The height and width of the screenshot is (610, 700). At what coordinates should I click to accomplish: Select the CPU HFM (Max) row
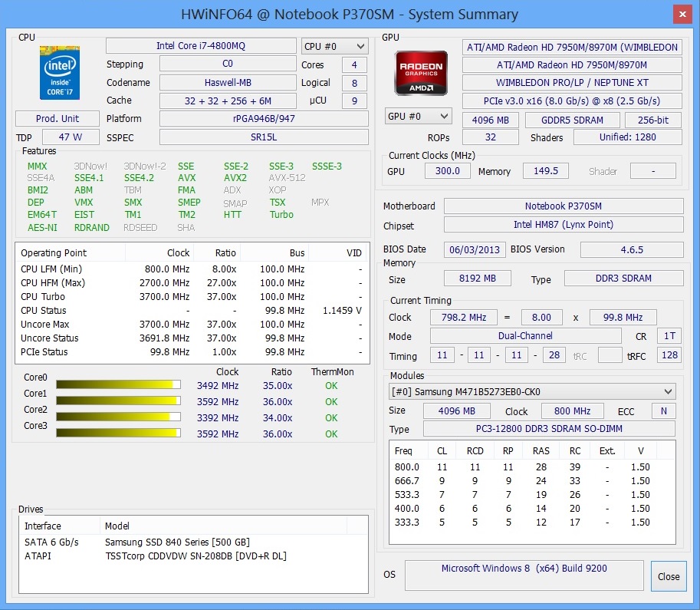click(192, 283)
